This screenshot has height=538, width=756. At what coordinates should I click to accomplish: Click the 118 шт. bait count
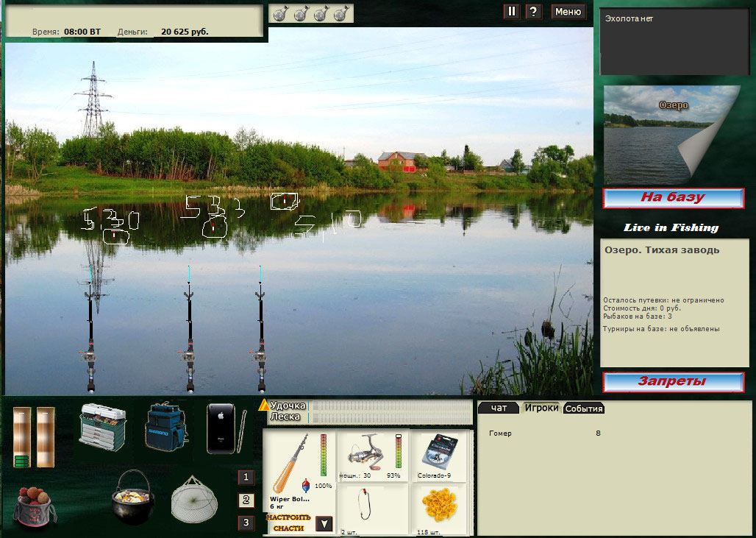pos(428,532)
